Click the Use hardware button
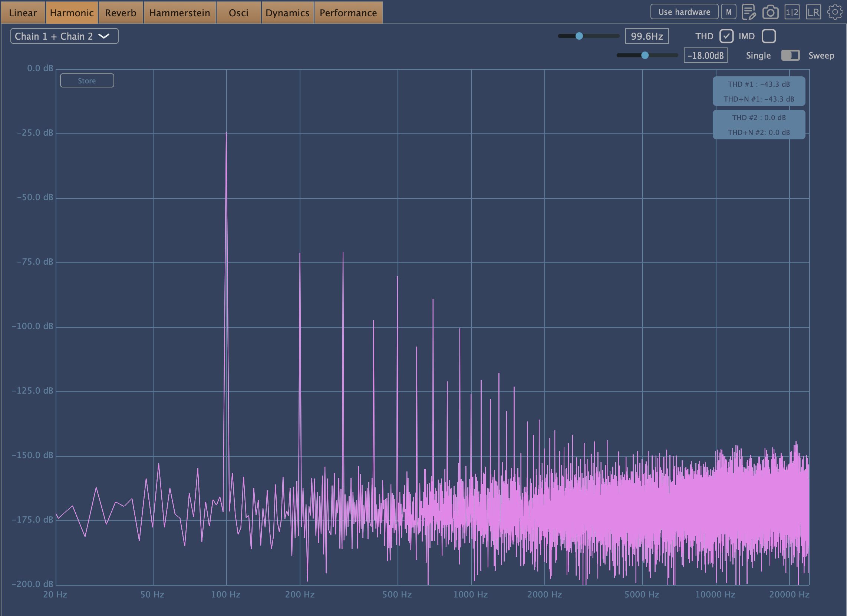The height and width of the screenshot is (616, 847). pyautogui.click(x=684, y=12)
